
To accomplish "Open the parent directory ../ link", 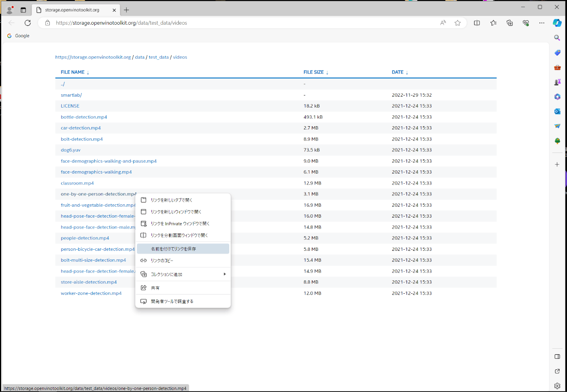I will click(63, 84).
